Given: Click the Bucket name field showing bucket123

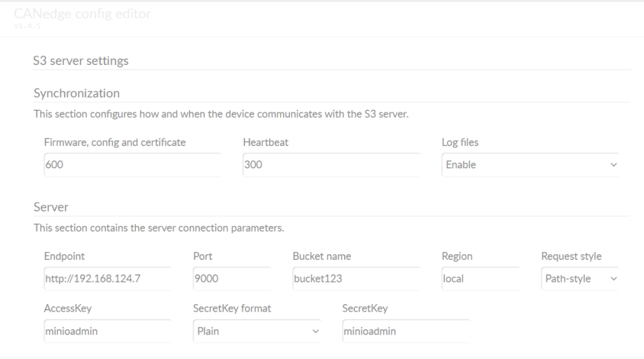Looking at the screenshot, I should click(355, 278).
